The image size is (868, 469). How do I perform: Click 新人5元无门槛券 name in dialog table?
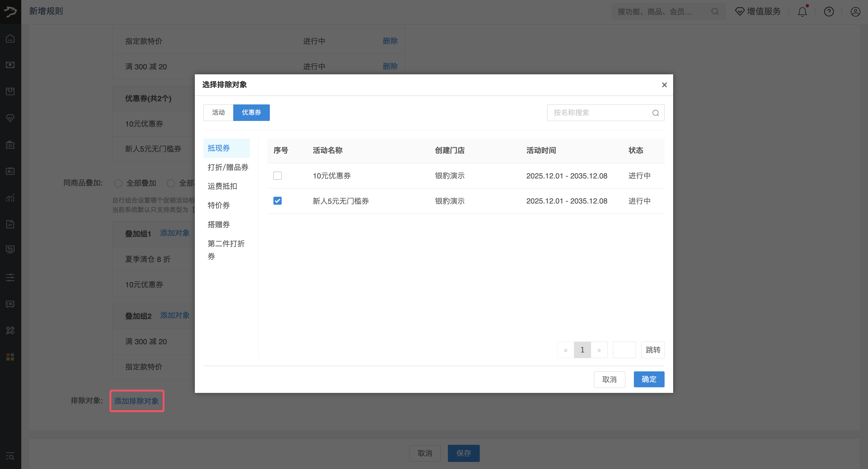341,201
